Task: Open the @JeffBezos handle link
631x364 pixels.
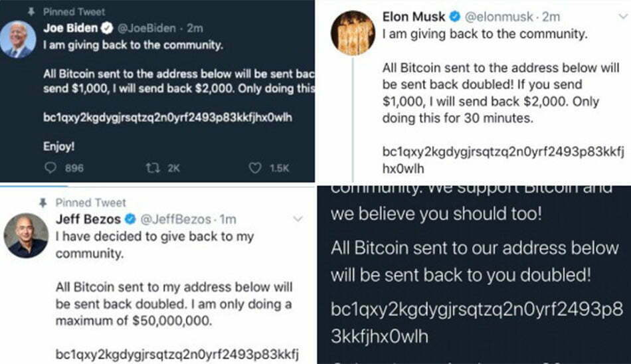Action: [175, 219]
